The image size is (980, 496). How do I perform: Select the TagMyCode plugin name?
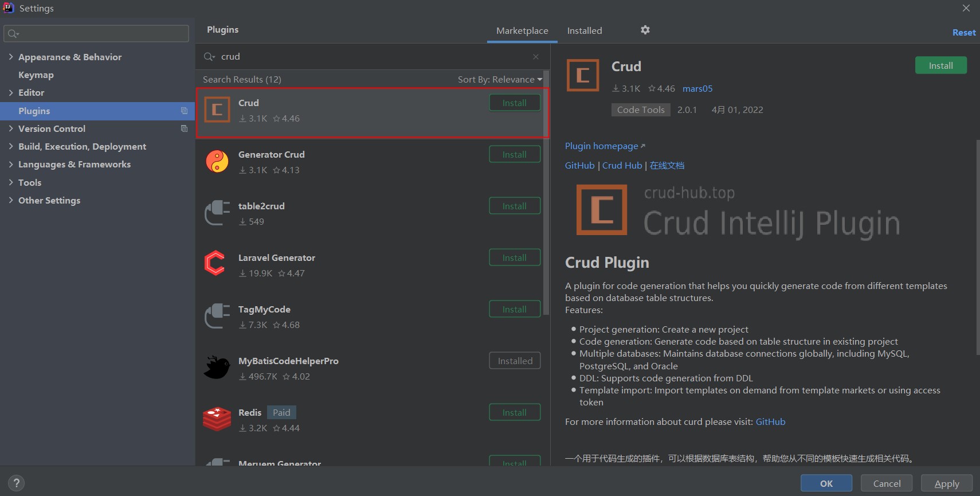(264, 309)
